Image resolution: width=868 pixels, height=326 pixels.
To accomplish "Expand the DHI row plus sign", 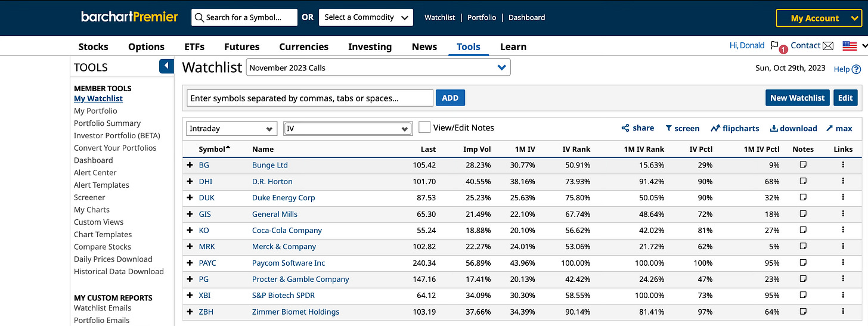I will (190, 181).
